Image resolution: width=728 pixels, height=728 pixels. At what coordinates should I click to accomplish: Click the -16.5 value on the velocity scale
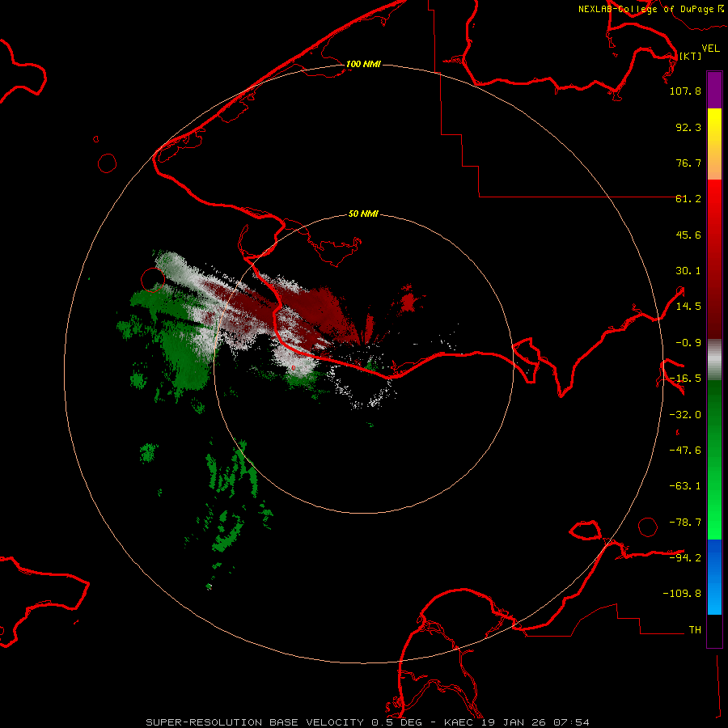point(685,379)
